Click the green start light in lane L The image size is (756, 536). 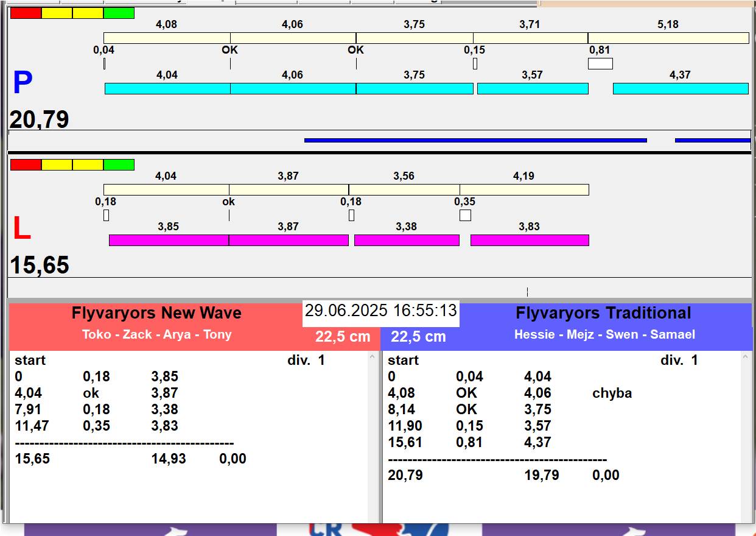[119, 164]
